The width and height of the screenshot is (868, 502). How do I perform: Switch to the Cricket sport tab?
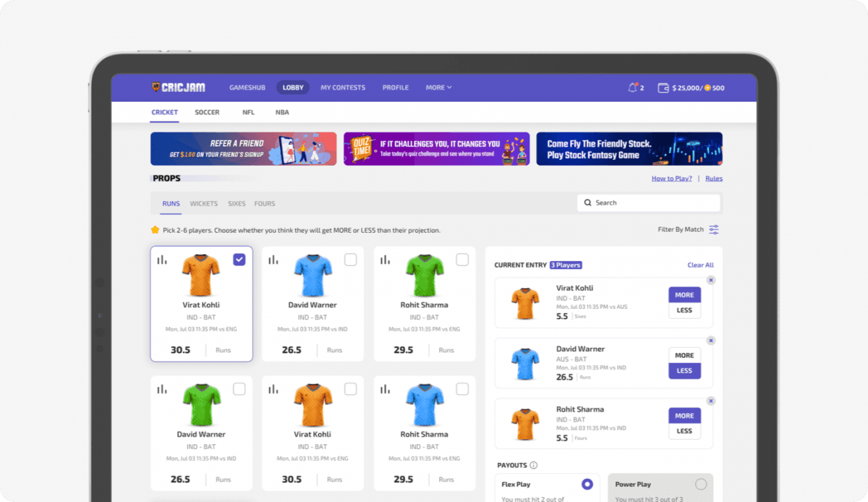pyautogui.click(x=164, y=112)
